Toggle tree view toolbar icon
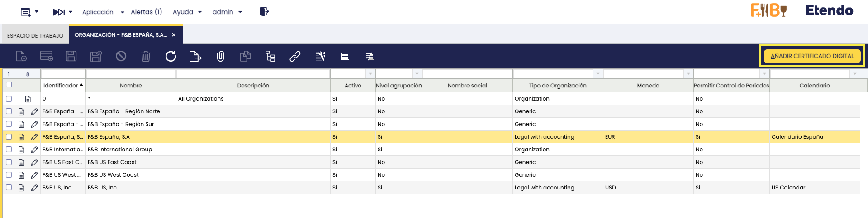This screenshot has width=868, height=218. [270, 56]
